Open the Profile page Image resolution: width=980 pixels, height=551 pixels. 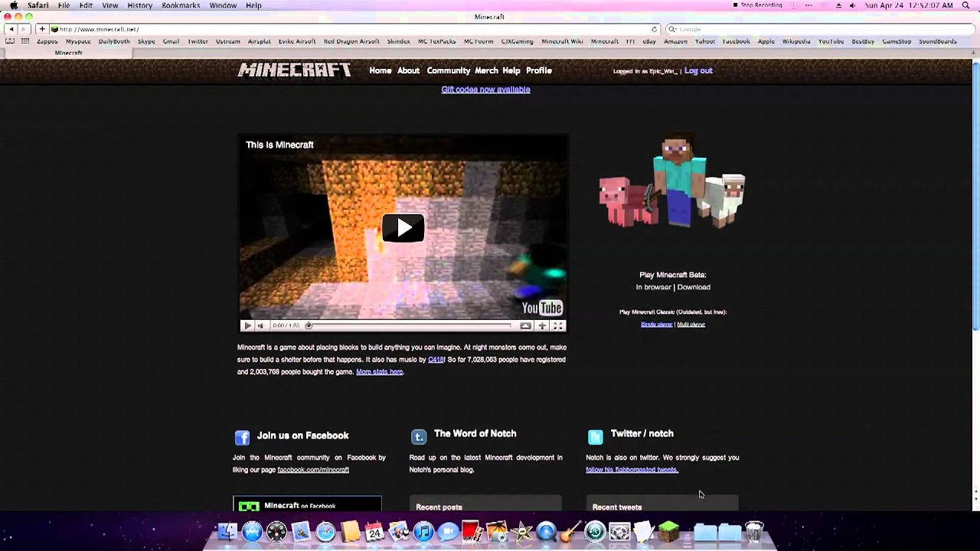coord(539,70)
